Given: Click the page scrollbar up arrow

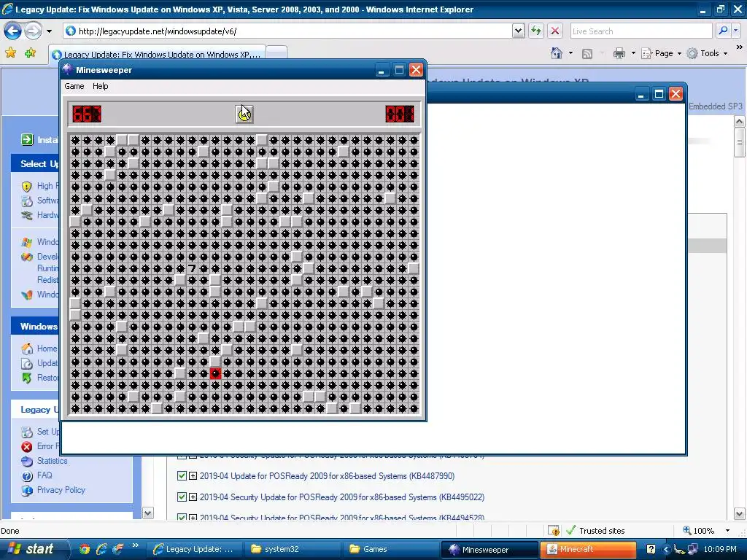Looking at the screenshot, I should (x=740, y=122).
